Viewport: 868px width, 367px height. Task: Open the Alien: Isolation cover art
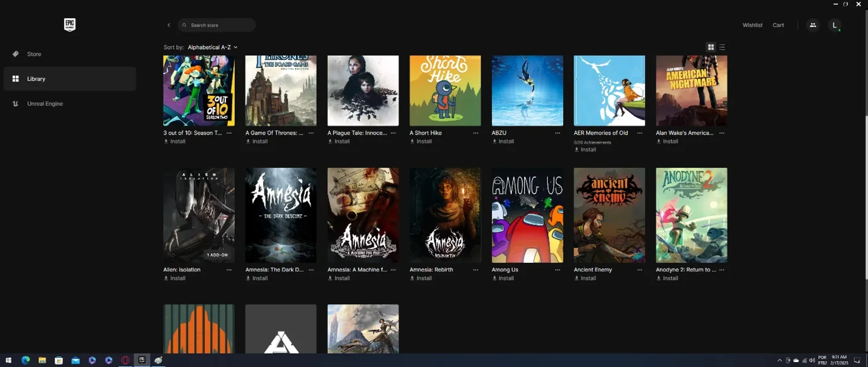(x=199, y=215)
